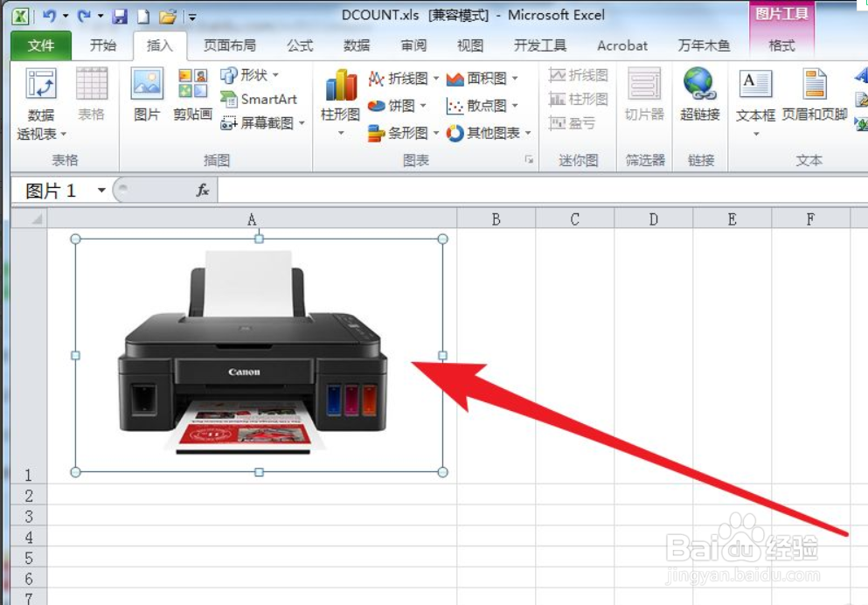Switch to the 开始 (Home) tab

point(103,45)
